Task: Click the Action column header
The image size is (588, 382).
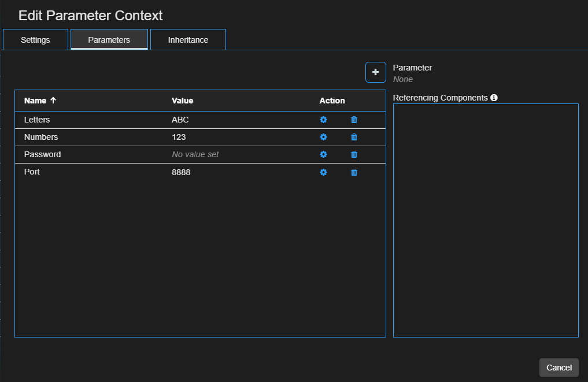Action: [x=332, y=100]
